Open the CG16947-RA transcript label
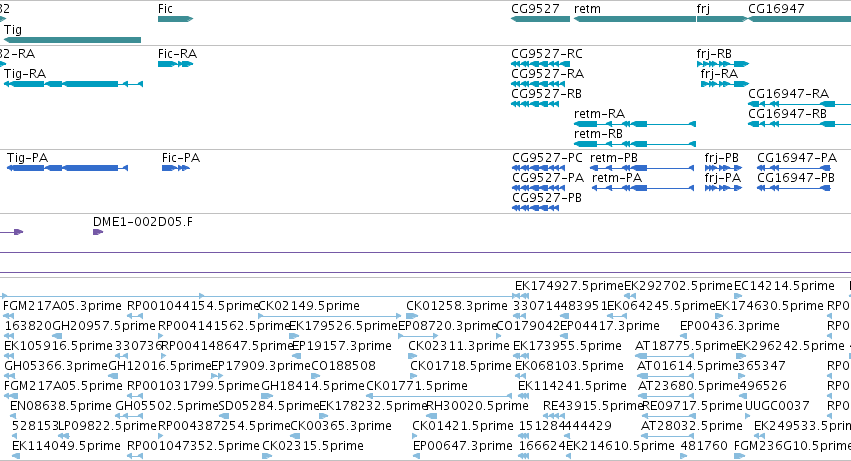851x461 pixels. [789, 94]
